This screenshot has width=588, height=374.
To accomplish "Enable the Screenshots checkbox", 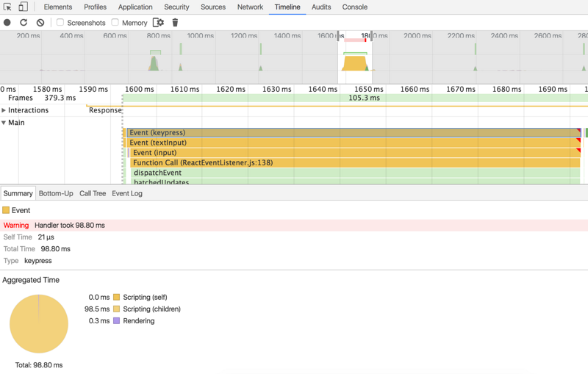I will tap(60, 23).
